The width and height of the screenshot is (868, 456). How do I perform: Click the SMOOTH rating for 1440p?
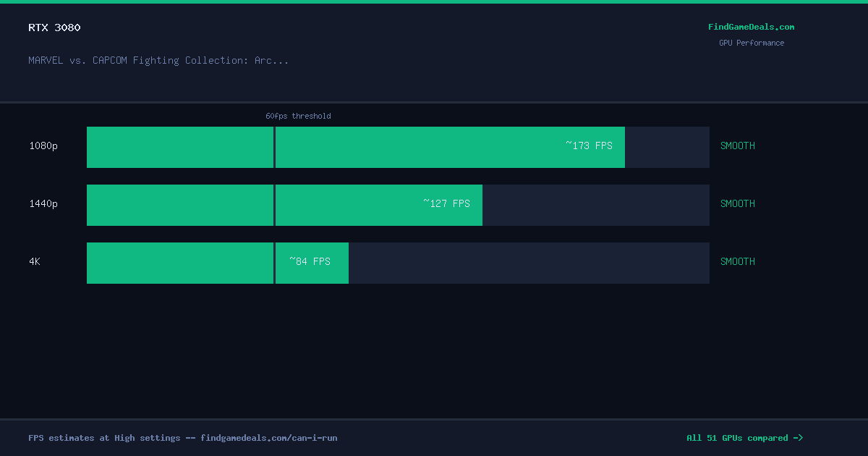[738, 203]
